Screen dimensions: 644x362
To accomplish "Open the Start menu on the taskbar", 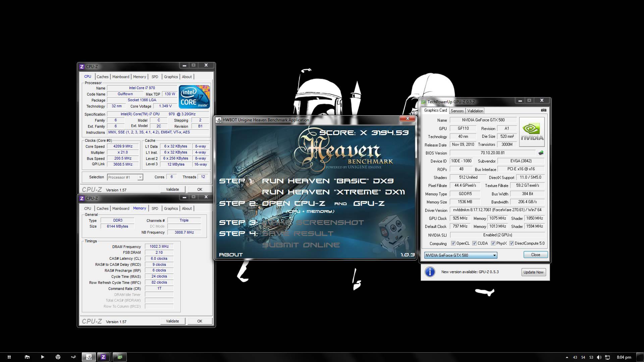I will pyautogui.click(x=9, y=357).
